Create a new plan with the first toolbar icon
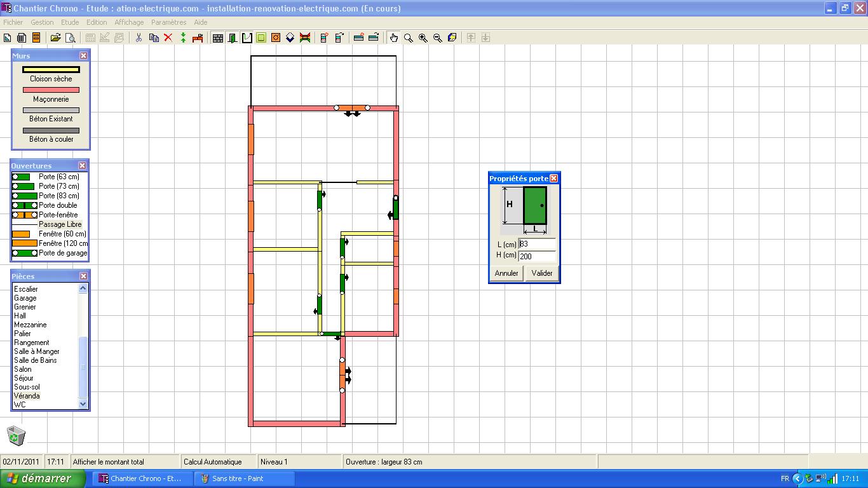 8,37
